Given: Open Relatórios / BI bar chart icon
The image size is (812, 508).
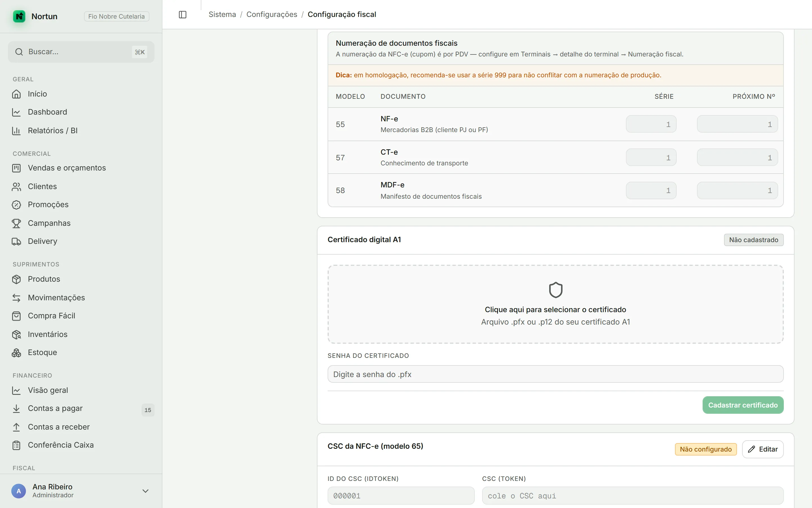Looking at the screenshot, I should point(16,130).
